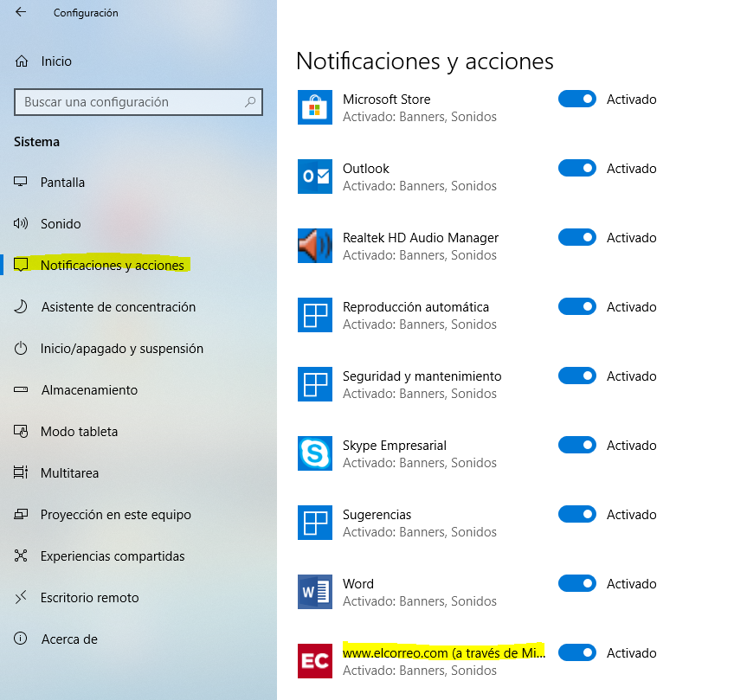Click the Sonido speaker icon
This screenshot has width=747, height=700.
point(21,223)
